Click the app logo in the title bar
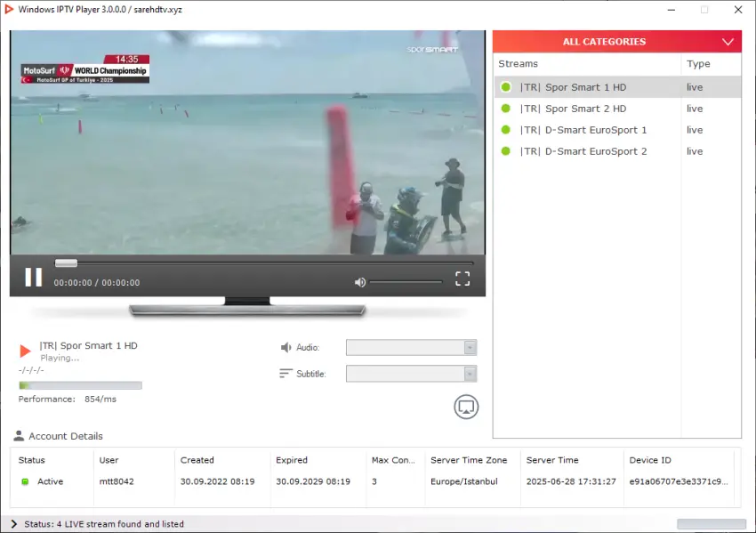 9,9
